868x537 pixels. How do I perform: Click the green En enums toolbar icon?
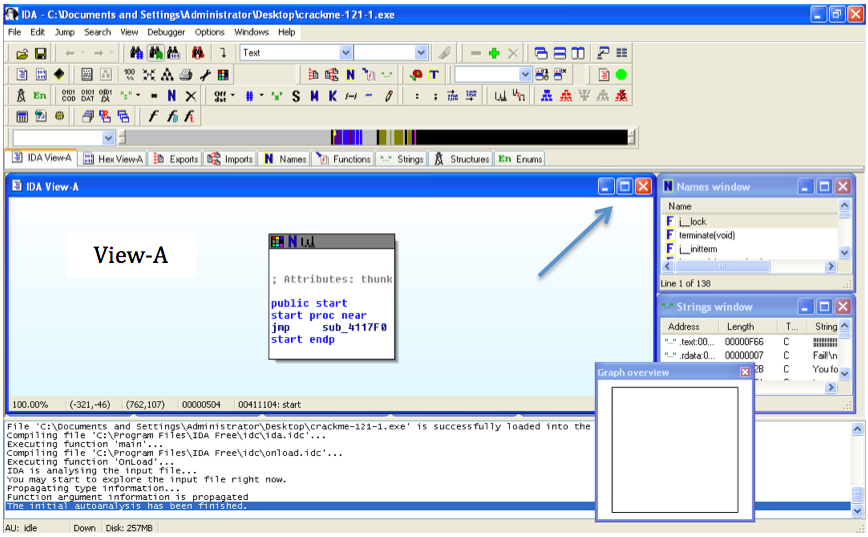coord(40,96)
